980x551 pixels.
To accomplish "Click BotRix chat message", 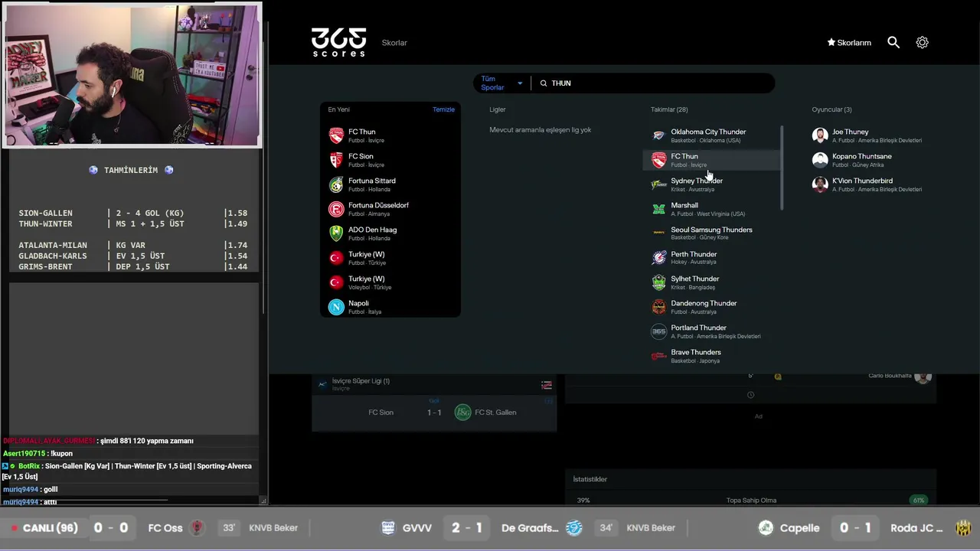I will pos(127,471).
